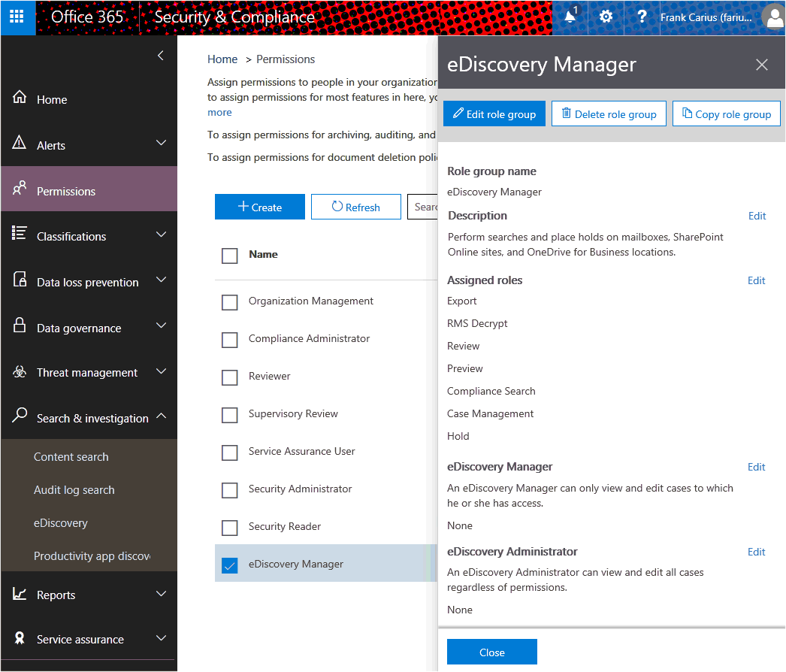Check the Supervisory Review checkbox
The height and width of the screenshot is (672, 786).
pyautogui.click(x=230, y=415)
